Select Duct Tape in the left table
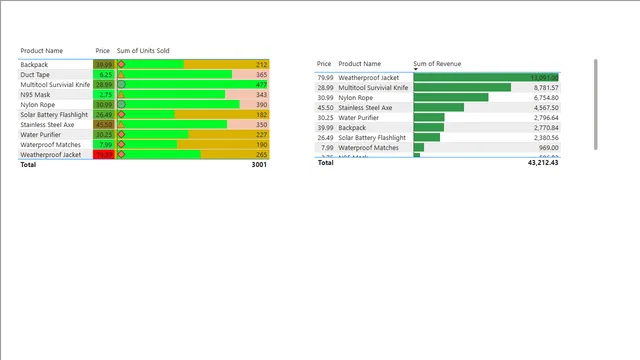 point(35,75)
